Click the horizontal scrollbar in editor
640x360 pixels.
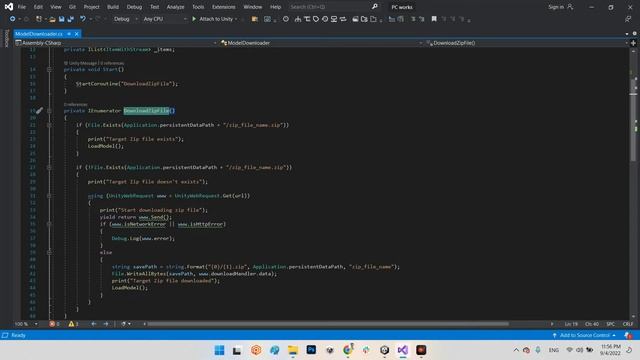click(x=328, y=324)
